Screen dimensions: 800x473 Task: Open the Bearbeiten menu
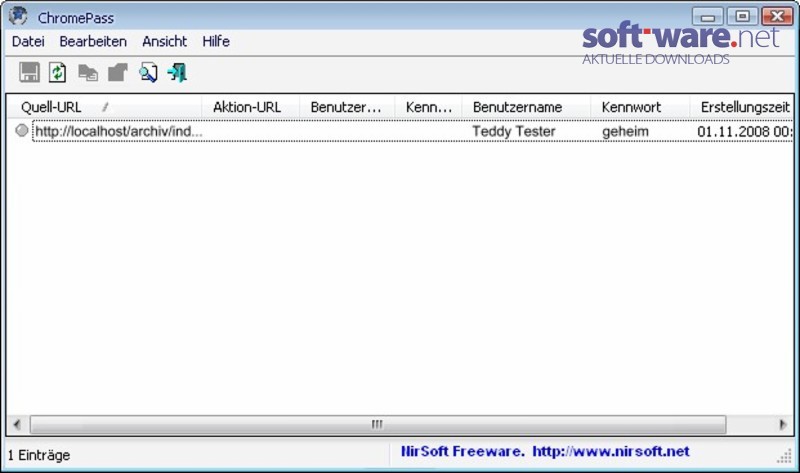93,41
